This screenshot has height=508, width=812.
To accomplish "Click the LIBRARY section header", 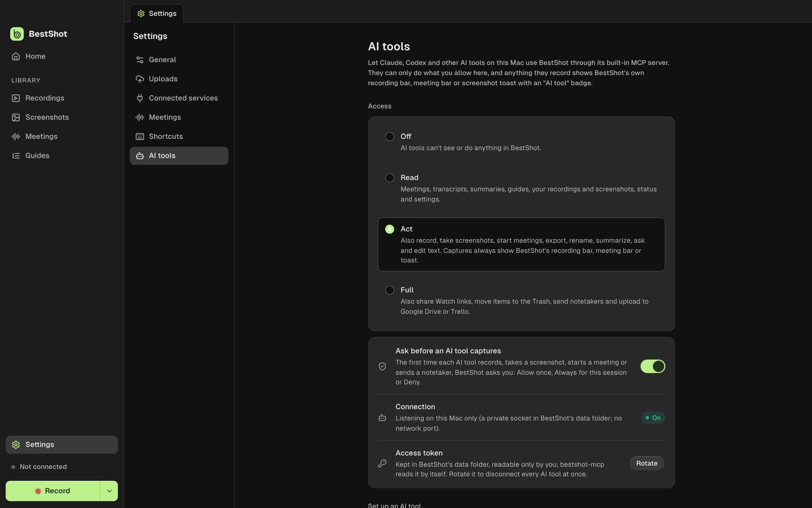I will (26, 80).
